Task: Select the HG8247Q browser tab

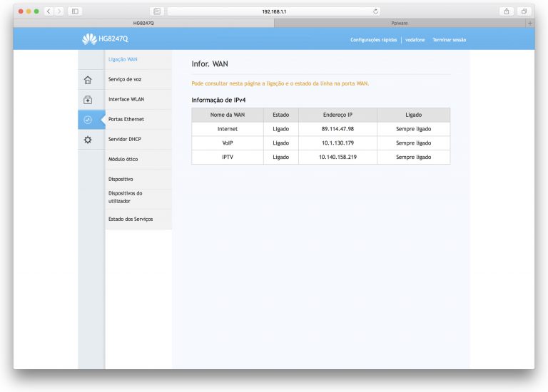Action: [x=143, y=24]
